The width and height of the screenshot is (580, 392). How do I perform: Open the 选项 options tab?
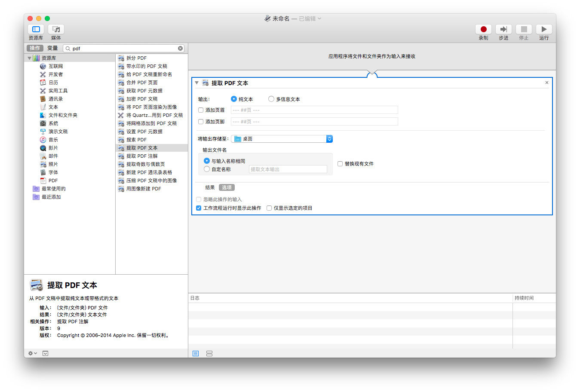coord(227,187)
